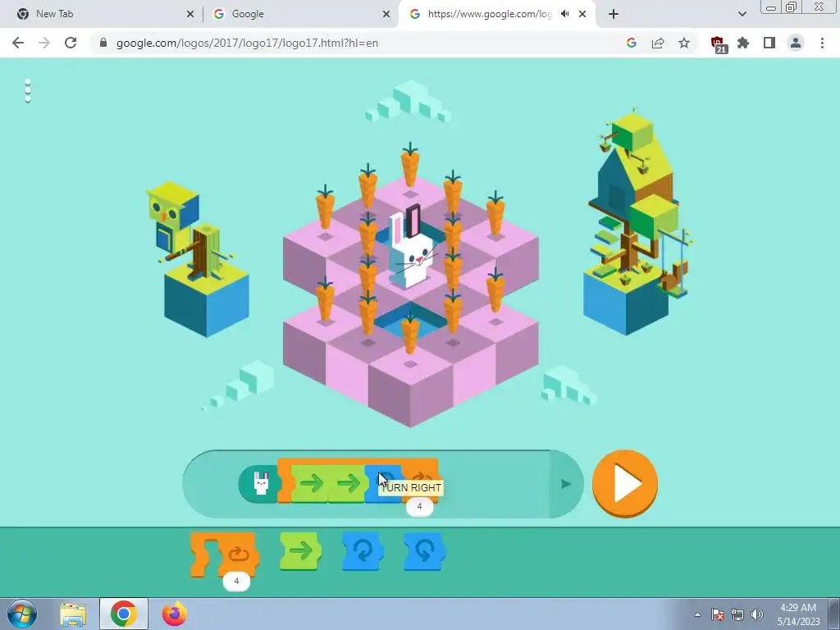
Task: Open the uBlock extension with badge 21
Action: coord(718,44)
